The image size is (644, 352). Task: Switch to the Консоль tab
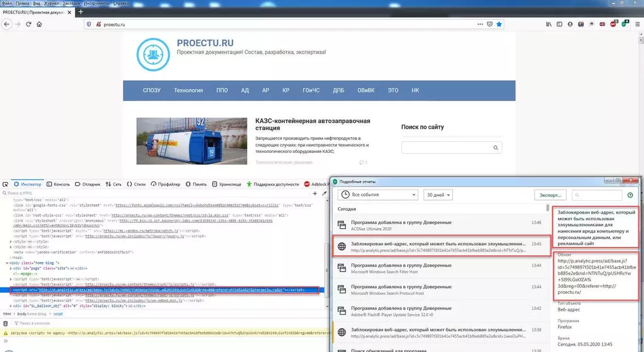[x=58, y=184]
